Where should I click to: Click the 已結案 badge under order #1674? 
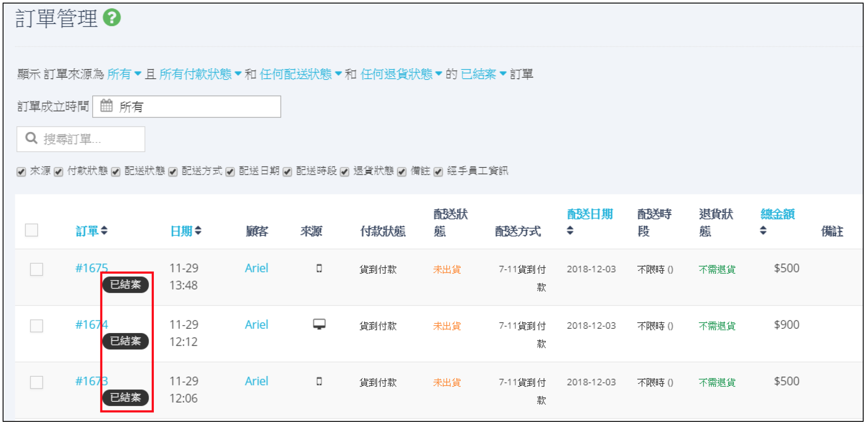click(125, 341)
